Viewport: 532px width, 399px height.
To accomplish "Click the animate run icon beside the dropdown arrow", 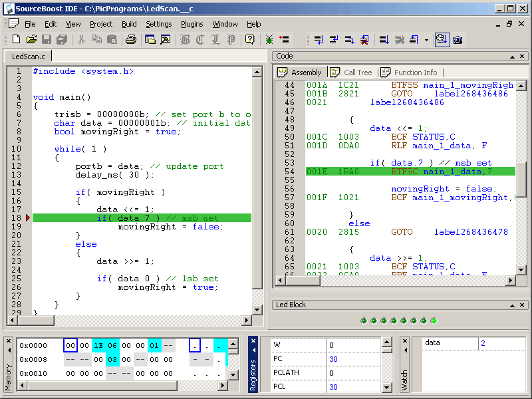I will coord(414,40).
